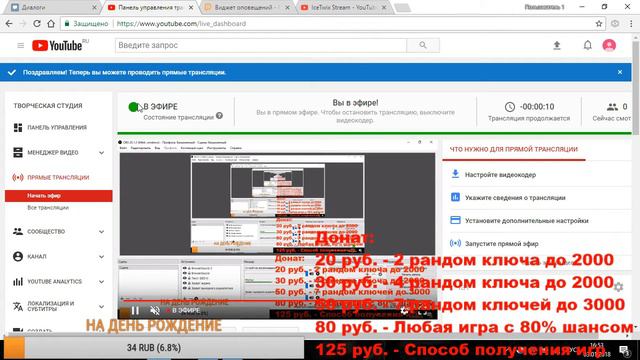Click the search magnifier button
This screenshot has width=640, height=360.
tap(423, 45)
